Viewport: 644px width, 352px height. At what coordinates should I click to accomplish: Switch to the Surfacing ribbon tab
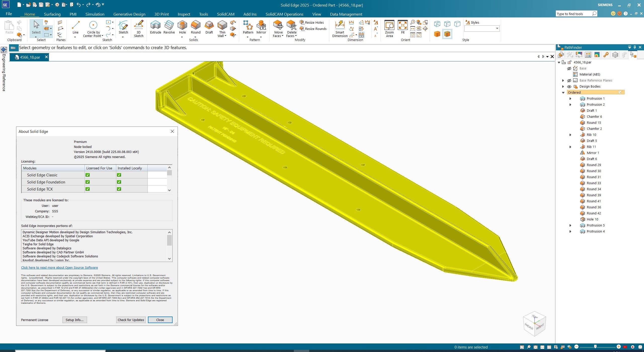pos(52,14)
